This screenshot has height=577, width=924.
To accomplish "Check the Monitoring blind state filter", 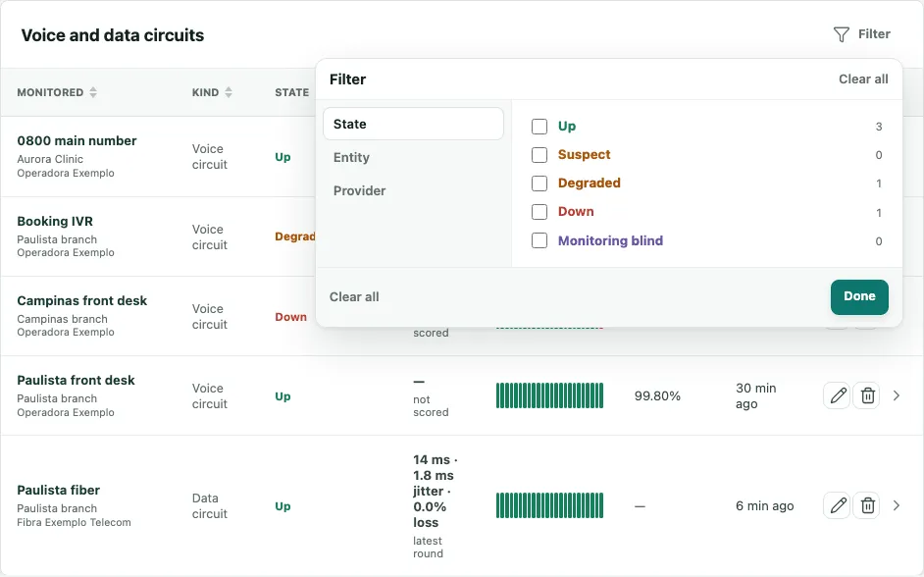I will click(x=539, y=240).
